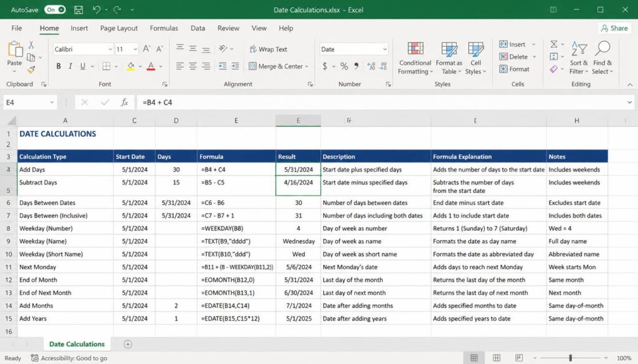Toggle Center alignment
The image size is (638, 364).
coord(193,66)
